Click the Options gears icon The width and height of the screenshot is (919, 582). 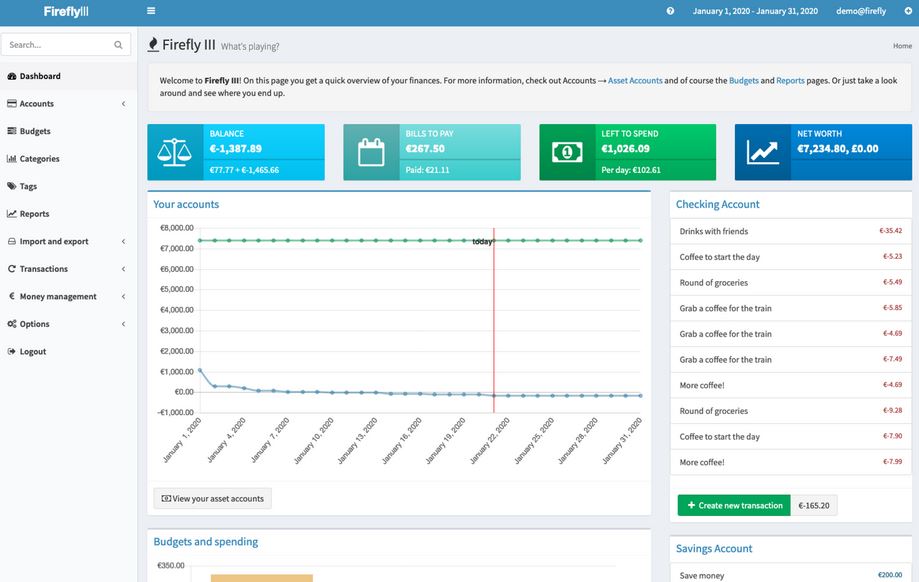pos(12,324)
